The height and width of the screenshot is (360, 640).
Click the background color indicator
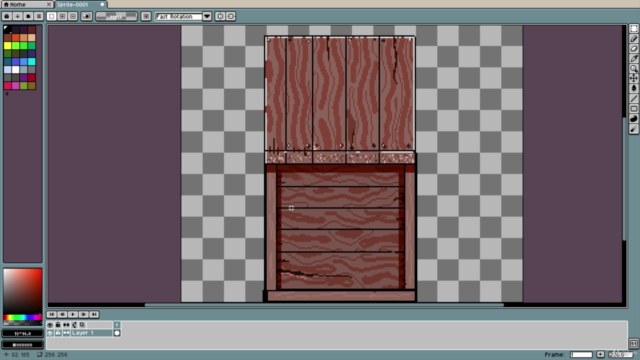[x=22, y=345]
